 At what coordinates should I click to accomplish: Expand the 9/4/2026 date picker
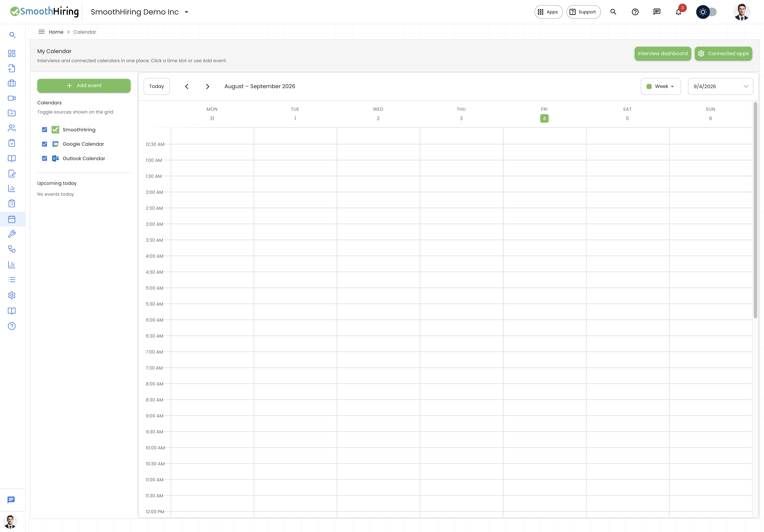point(721,86)
